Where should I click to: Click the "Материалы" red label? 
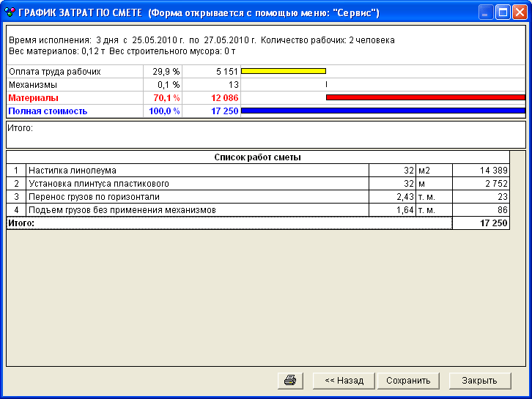34,98
